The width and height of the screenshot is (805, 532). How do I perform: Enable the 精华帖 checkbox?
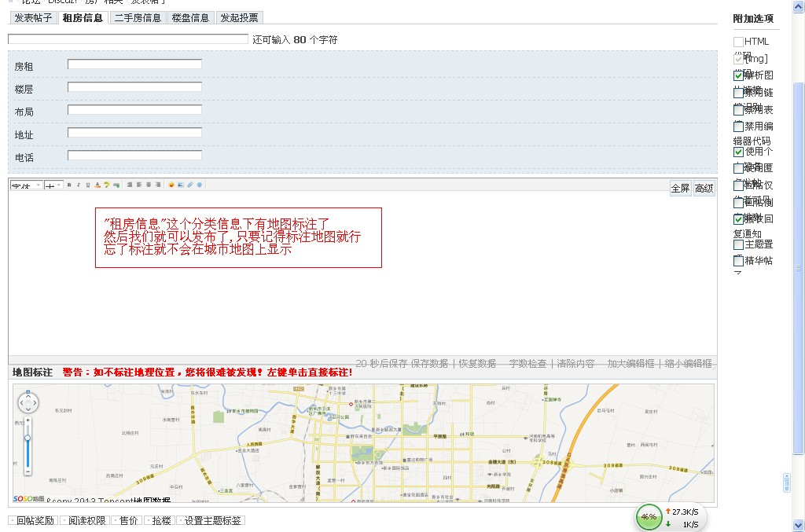tap(738, 261)
